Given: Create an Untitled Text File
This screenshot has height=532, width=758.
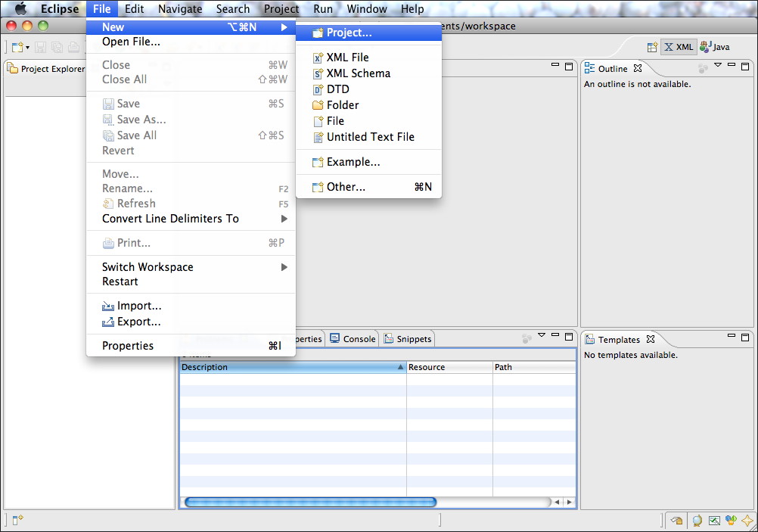Looking at the screenshot, I should pyautogui.click(x=369, y=138).
